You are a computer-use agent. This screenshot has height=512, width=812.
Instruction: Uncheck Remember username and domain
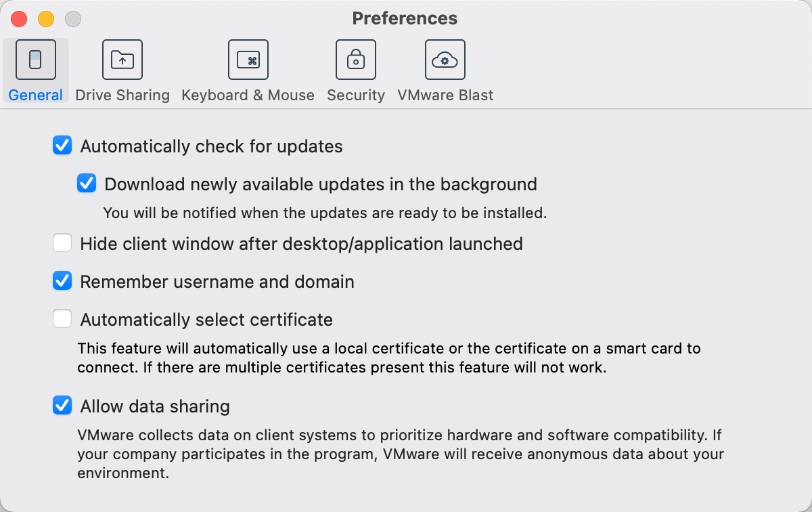click(x=62, y=281)
